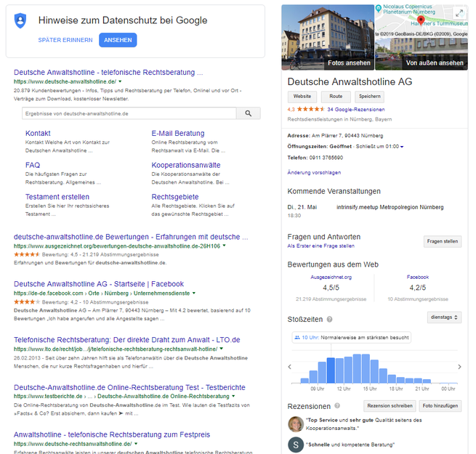Screen dimensions: 476x454
Task: Open the Stoßzeiten help question mark icon
Action: click(329, 320)
